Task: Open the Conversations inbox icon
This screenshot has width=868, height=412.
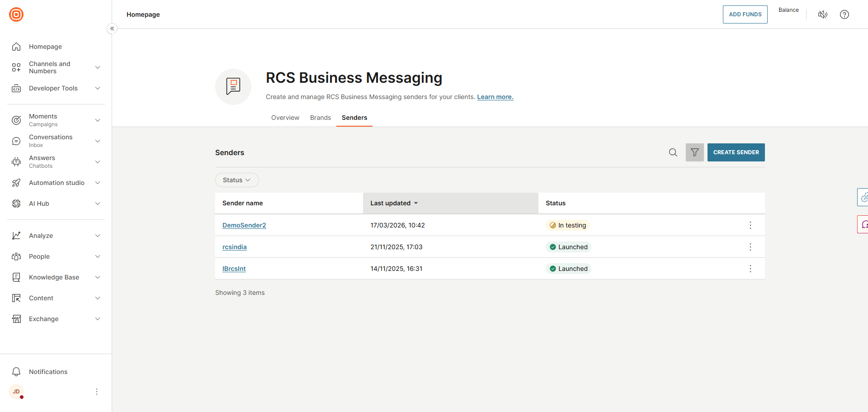Action: point(16,141)
